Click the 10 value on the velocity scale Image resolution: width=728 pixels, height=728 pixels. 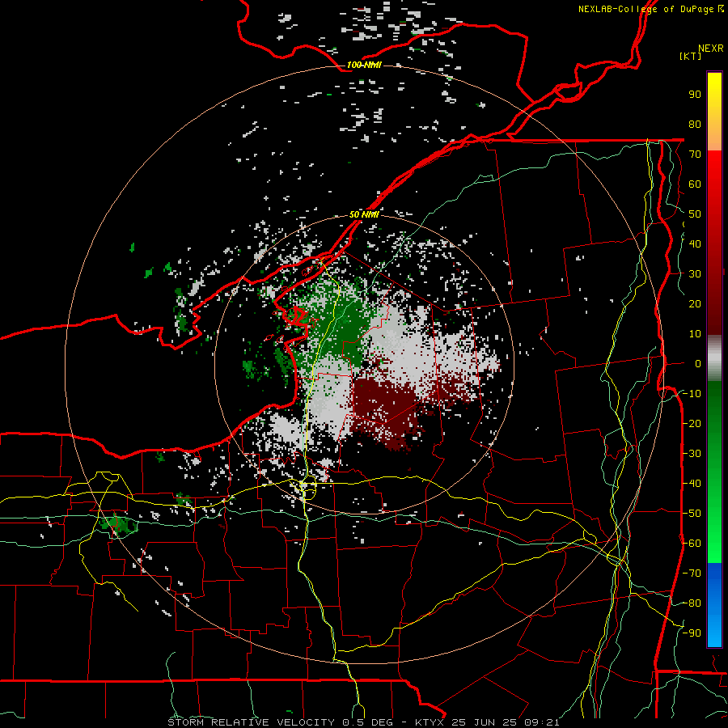[x=695, y=334]
